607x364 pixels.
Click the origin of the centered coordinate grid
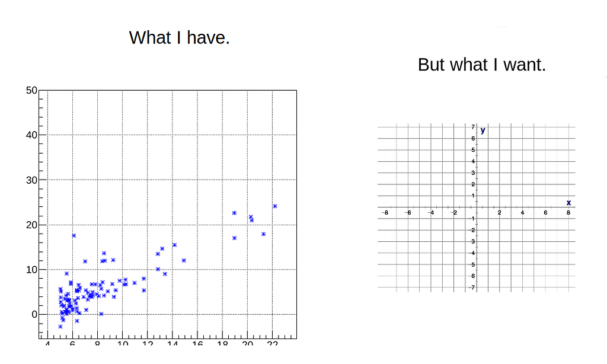point(477,207)
